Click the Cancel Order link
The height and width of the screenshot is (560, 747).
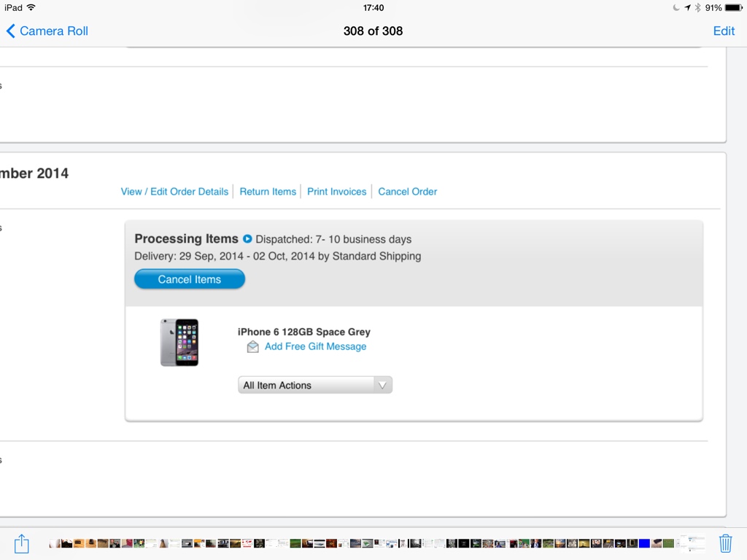(x=407, y=192)
